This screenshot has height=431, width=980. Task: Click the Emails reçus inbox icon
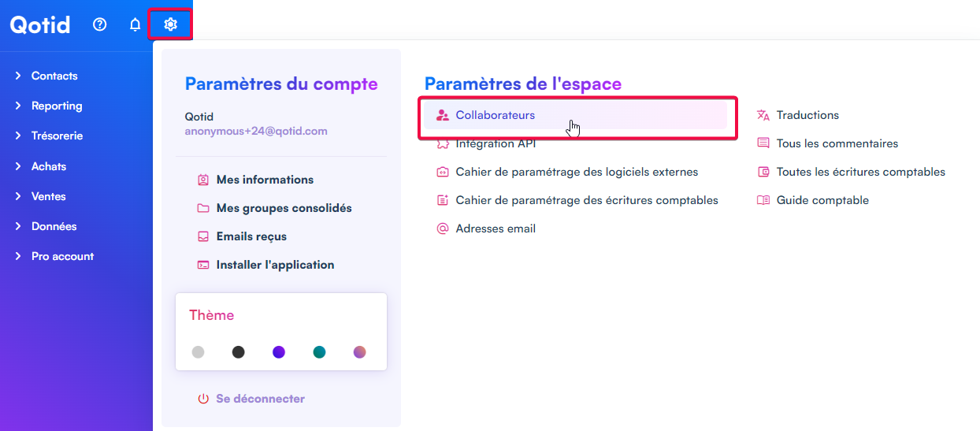tap(203, 236)
